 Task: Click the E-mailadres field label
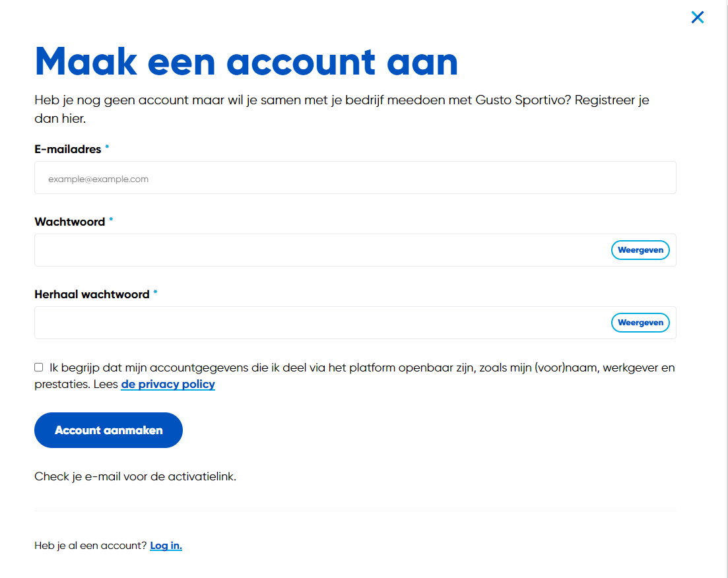68,149
